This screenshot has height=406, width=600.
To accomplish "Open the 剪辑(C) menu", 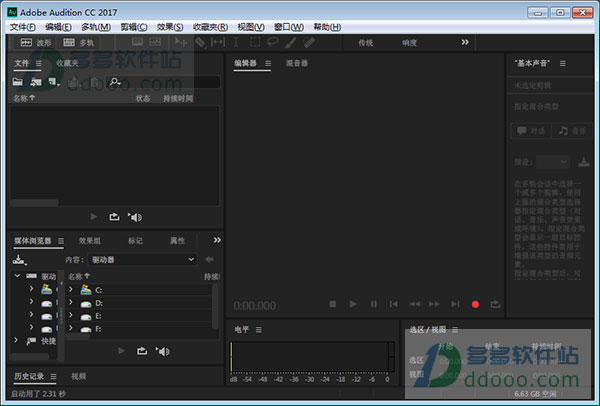I will point(134,27).
